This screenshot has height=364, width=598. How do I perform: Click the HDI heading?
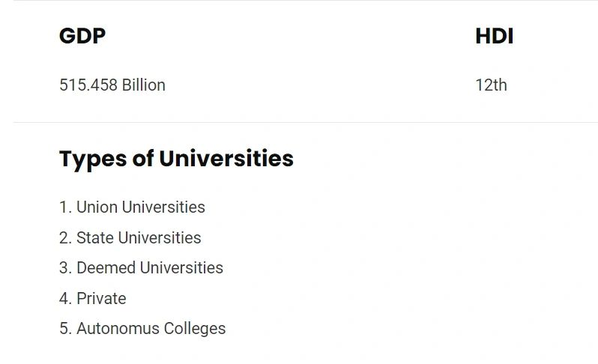click(x=494, y=36)
